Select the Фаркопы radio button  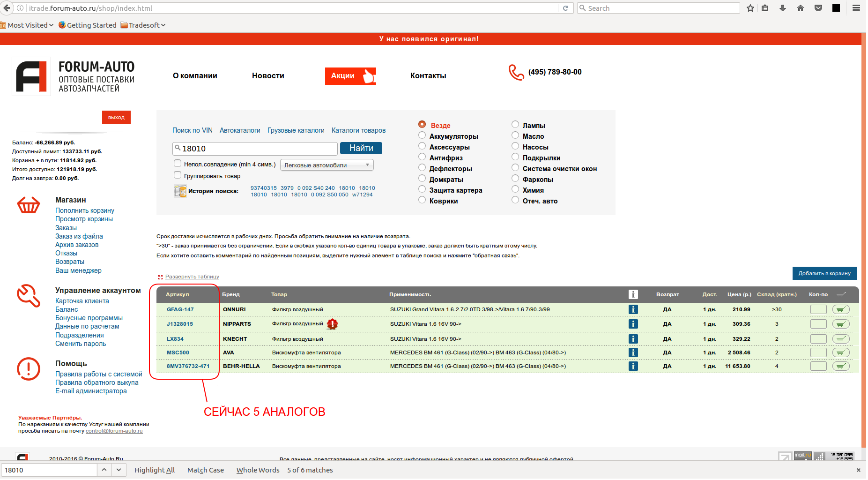click(x=515, y=179)
